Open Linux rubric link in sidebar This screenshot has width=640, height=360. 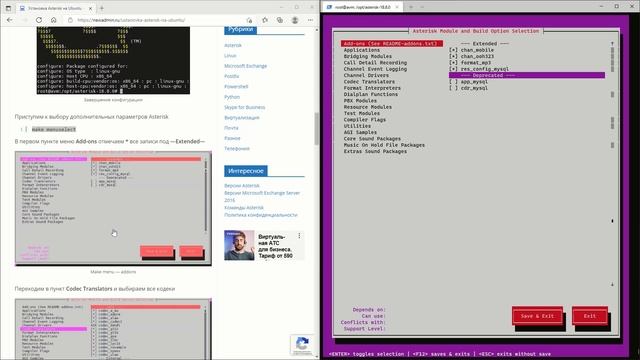[230, 56]
